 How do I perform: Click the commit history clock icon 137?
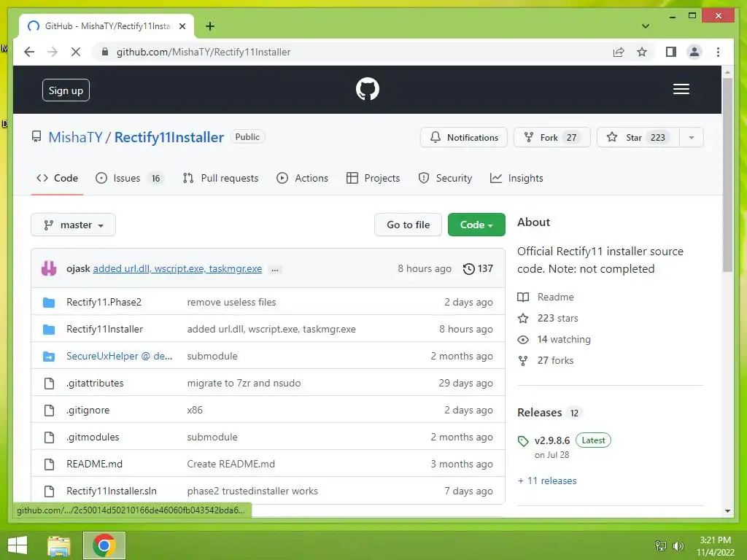(x=478, y=268)
